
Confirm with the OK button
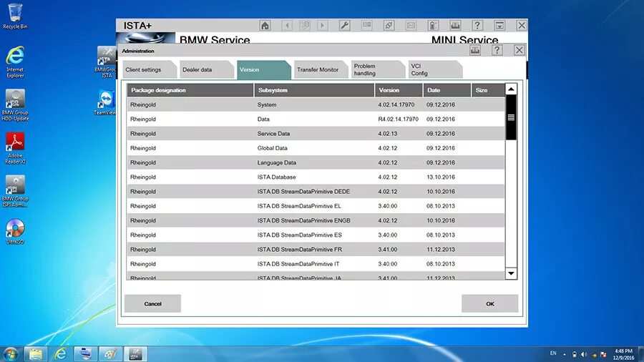pyautogui.click(x=490, y=304)
